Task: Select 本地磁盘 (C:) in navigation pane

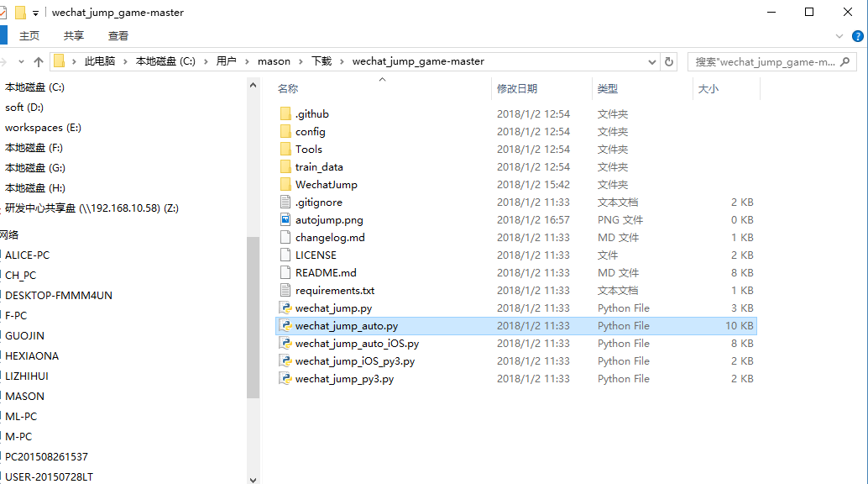Action: [x=35, y=87]
